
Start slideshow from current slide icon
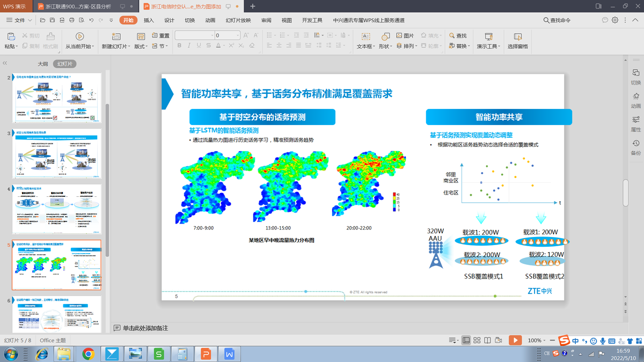pyautogui.click(x=79, y=36)
